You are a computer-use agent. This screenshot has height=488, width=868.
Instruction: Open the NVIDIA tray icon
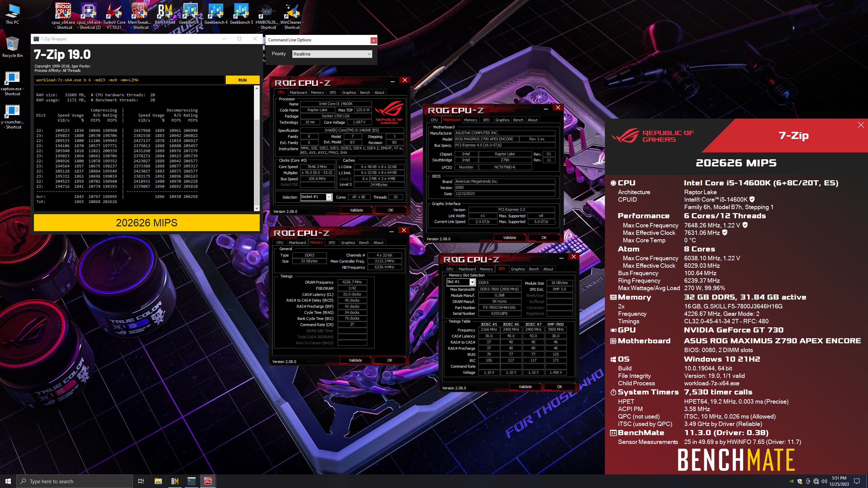(792, 481)
